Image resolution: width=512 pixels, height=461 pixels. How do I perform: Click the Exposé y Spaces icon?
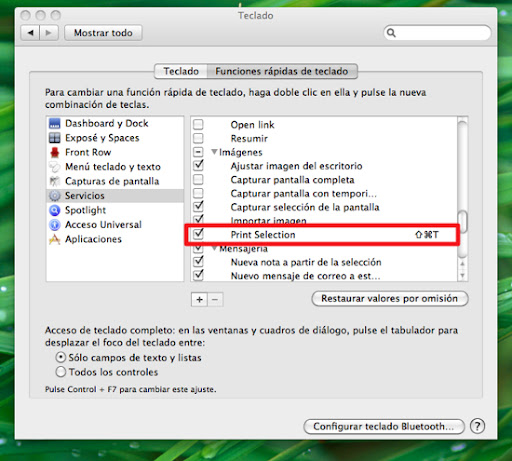[x=55, y=138]
